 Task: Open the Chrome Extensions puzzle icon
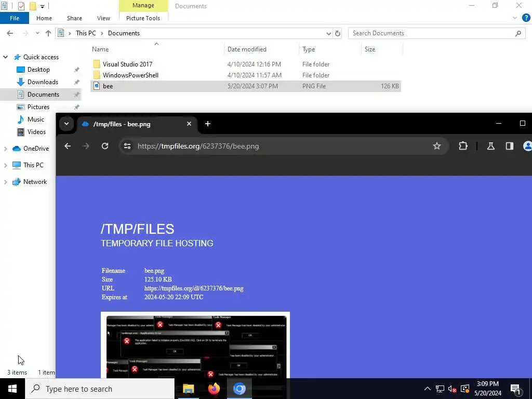tap(463, 146)
